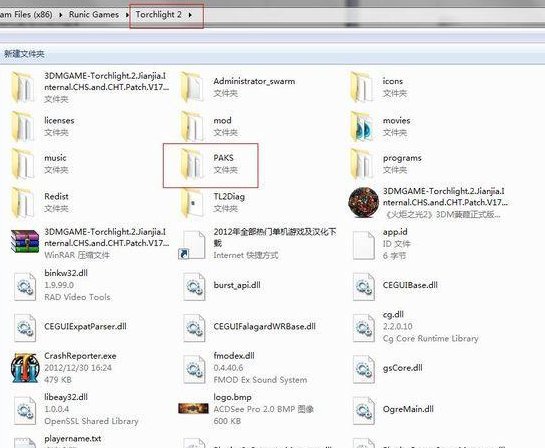Viewport: 545px width, 448px height.
Task: Go to Program Files (x86) breadcrumb
Action: point(26,15)
